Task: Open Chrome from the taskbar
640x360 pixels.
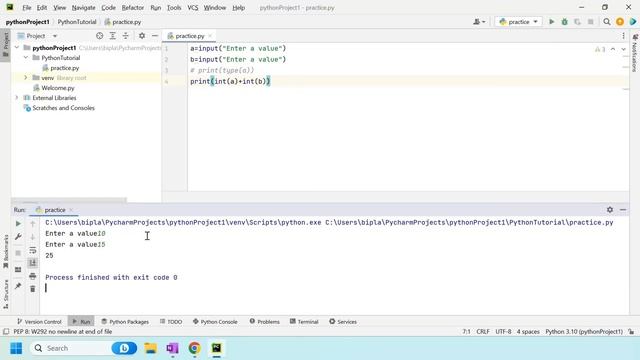Action: [x=194, y=348]
